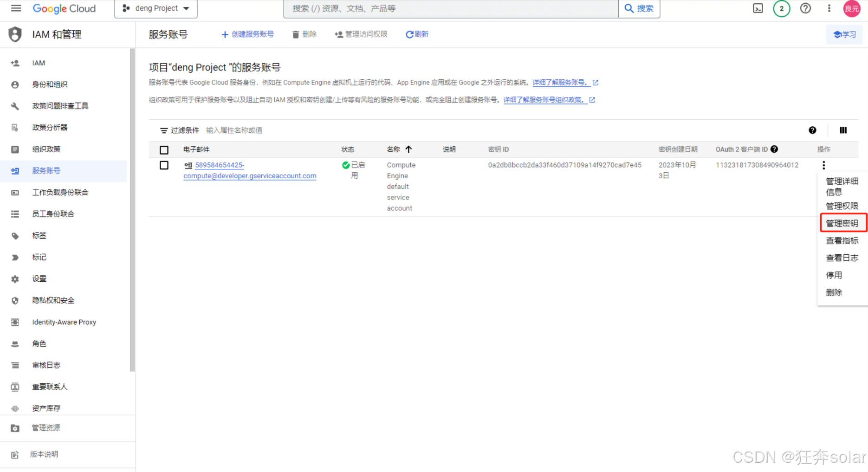The image size is (868, 472).
Task: Open the column display options icon
Action: (x=843, y=130)
